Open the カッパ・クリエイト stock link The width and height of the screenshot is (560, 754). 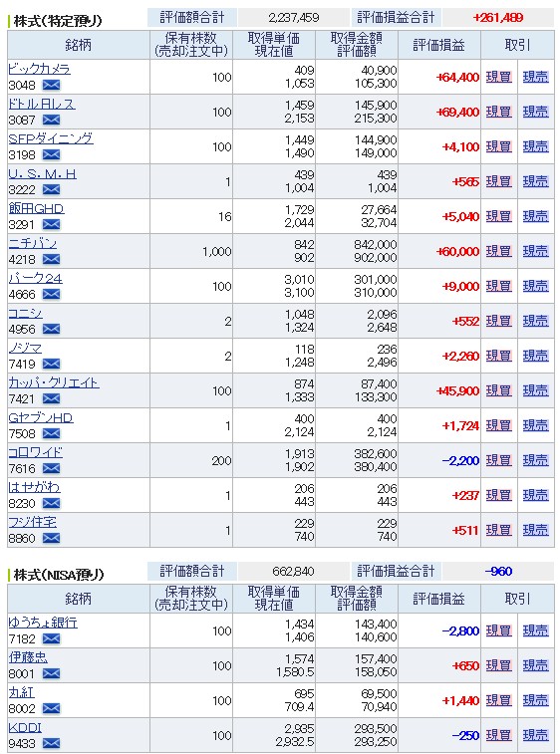click(54, 382)
